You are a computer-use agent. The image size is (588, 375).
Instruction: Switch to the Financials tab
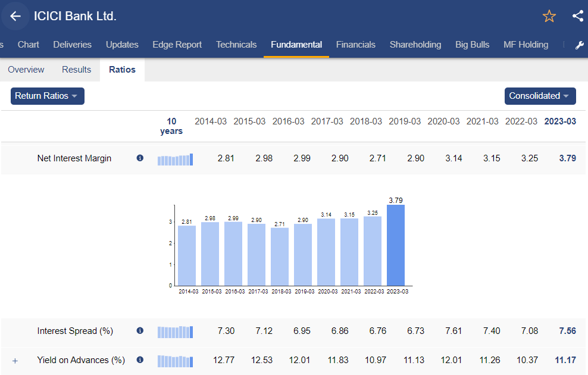tap(355, 45)
